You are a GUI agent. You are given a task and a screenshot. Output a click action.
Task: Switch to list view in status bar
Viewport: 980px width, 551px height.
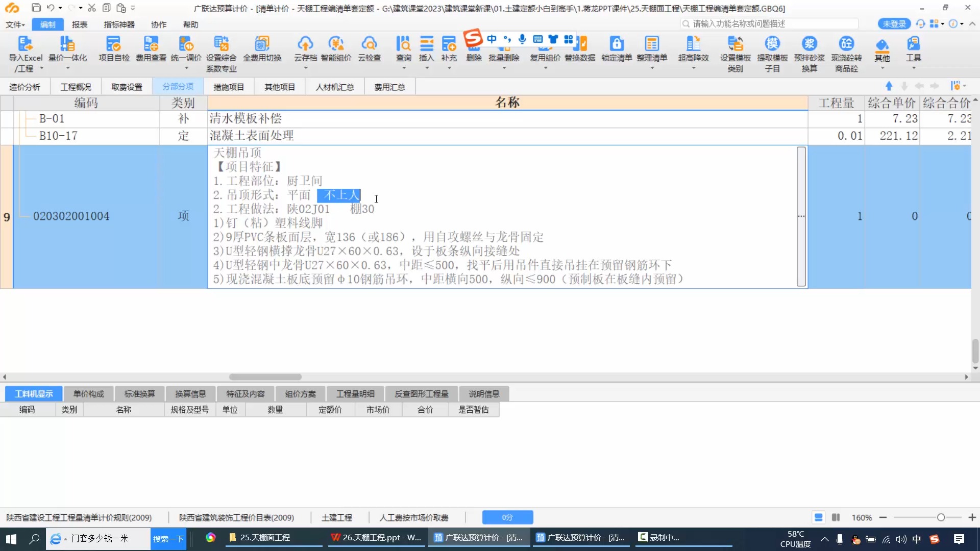[x=819, y=517]
